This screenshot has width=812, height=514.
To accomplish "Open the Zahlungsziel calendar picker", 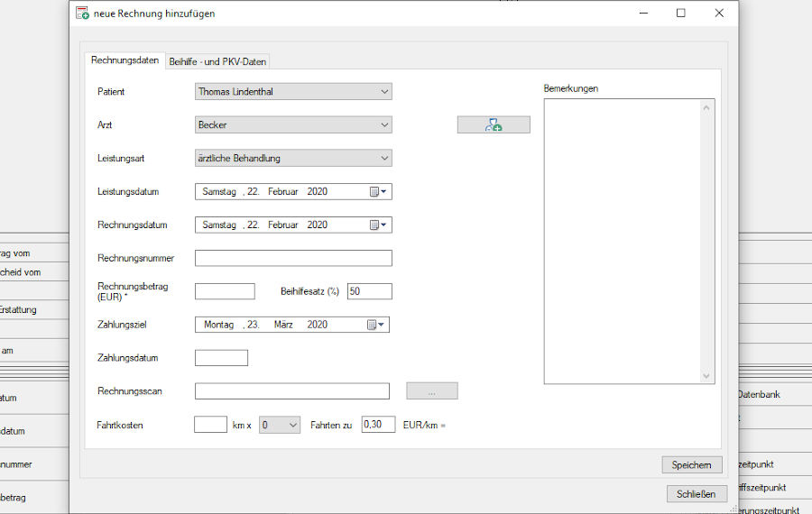I will [375, 325].
